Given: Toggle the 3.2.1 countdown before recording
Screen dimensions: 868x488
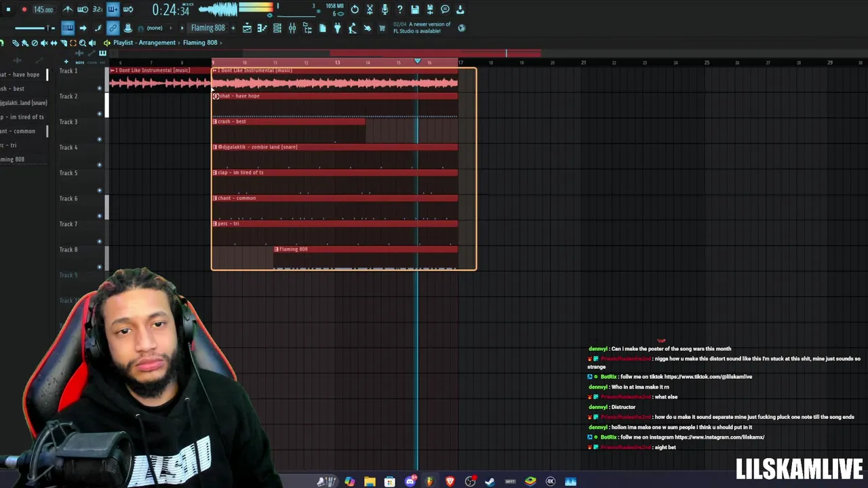Looking at the screenshot, I should click(98, 9).
